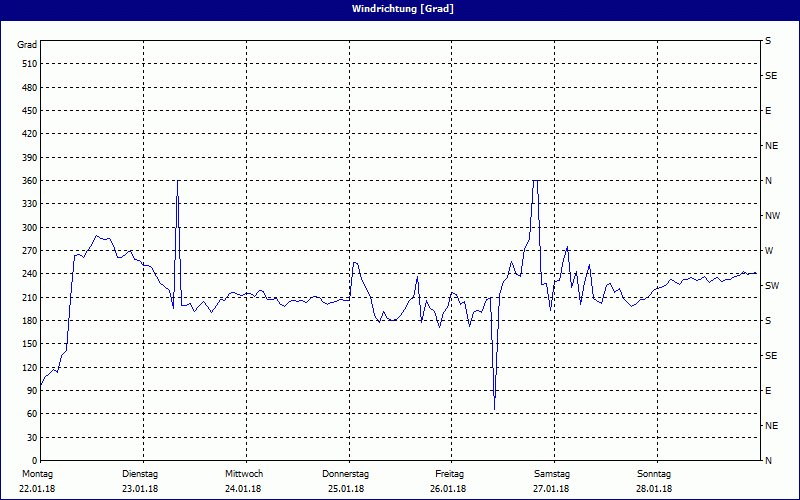The height and width of the screenshot is (500, 800).
Task: Click the 'SE' label near 480 line
Action: [x=771, y=76]
